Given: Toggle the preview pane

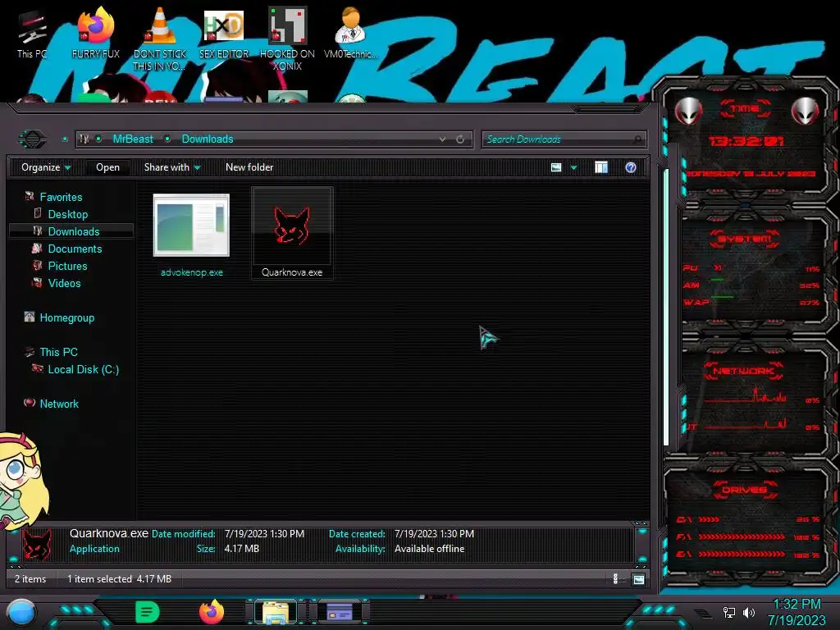Looking at the screenshot, I should [x=601, y=167].
